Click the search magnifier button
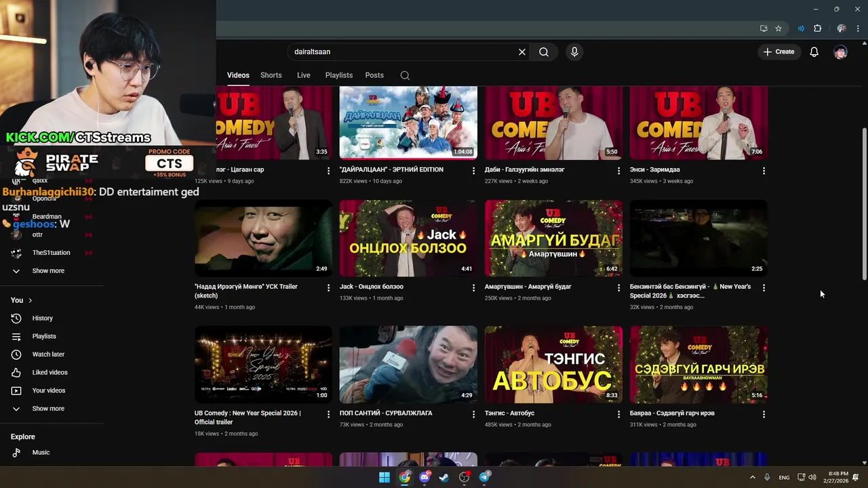 point(544,52)
